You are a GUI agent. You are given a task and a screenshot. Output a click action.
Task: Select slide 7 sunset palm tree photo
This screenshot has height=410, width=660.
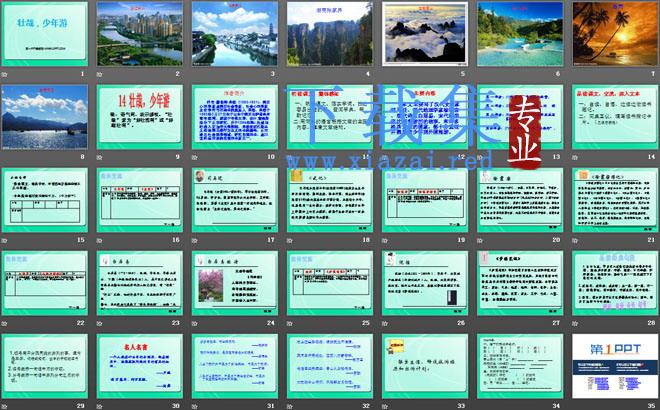[615, 34]
